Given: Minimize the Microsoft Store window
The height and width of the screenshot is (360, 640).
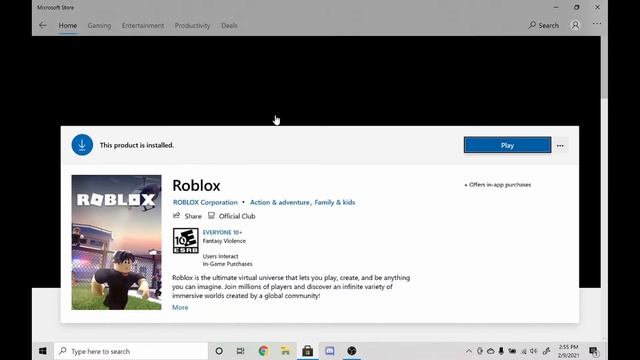Looking at the screenshot, I should pyautogui.click(x=556, y=7).
